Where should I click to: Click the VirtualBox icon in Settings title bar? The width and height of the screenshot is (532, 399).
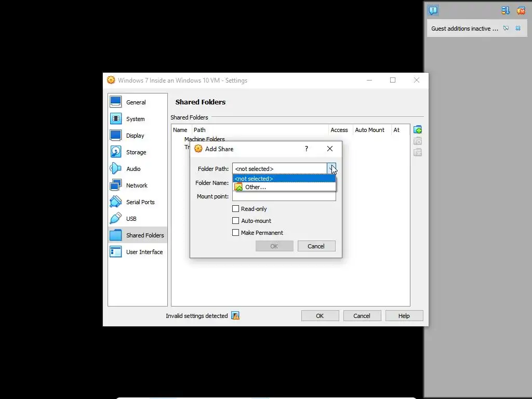pyautogui.click(x=111, y=80)
